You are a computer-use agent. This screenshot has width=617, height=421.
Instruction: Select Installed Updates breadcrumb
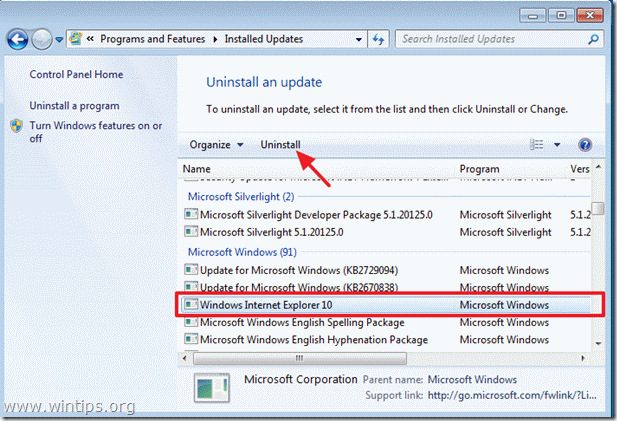tap(264, 39)
